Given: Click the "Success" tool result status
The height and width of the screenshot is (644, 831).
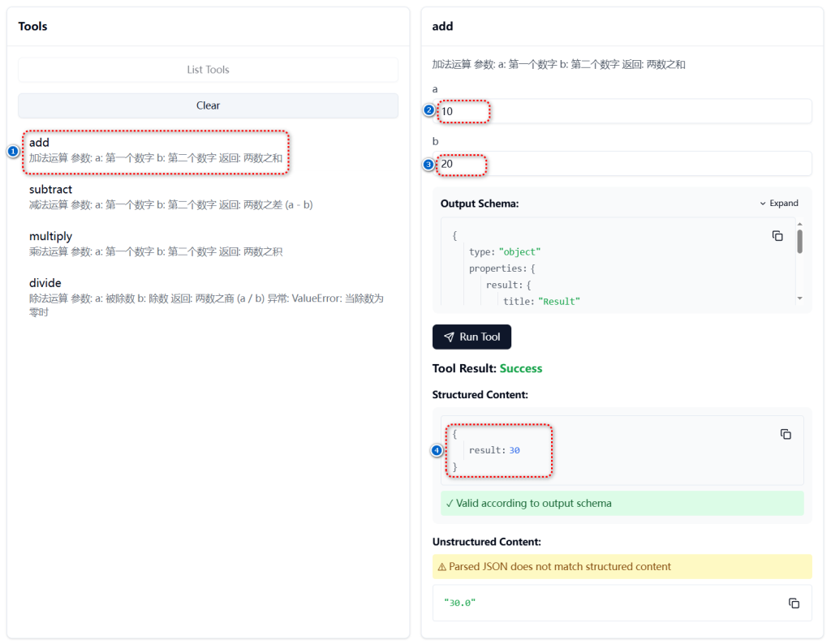Looking at the screenshot, I should click(x=520, y=368).
